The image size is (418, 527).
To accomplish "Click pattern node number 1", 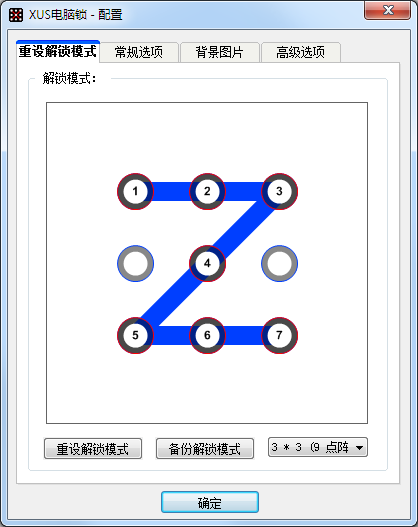I will click(x=135, y=192).
